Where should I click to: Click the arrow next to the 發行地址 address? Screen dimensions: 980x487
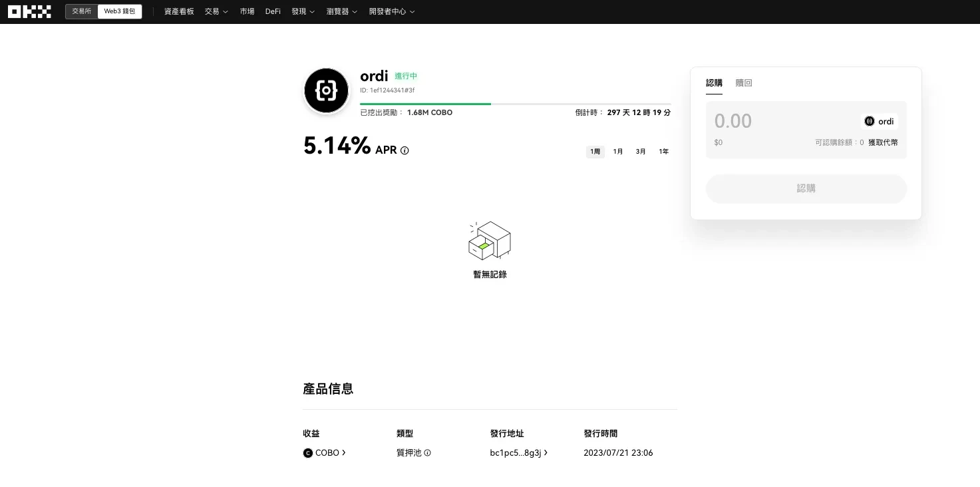(x=546, y=452)
